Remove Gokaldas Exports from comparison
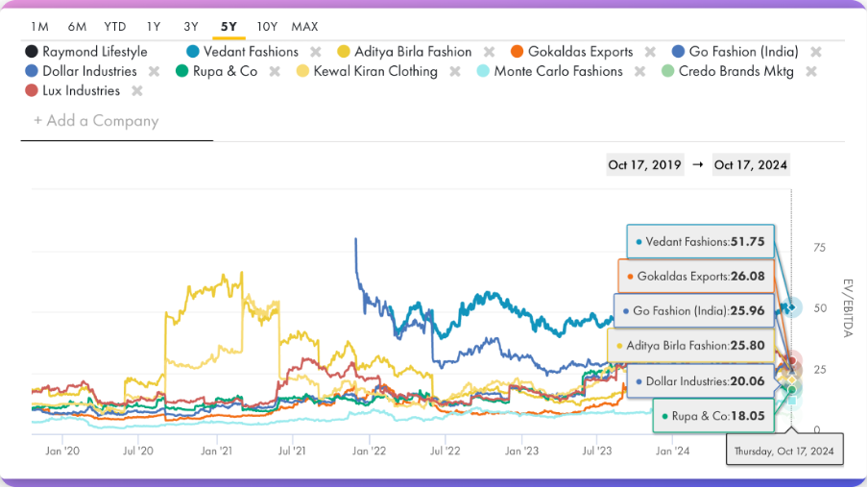This screenshot has width=868, height=488. 650,52
